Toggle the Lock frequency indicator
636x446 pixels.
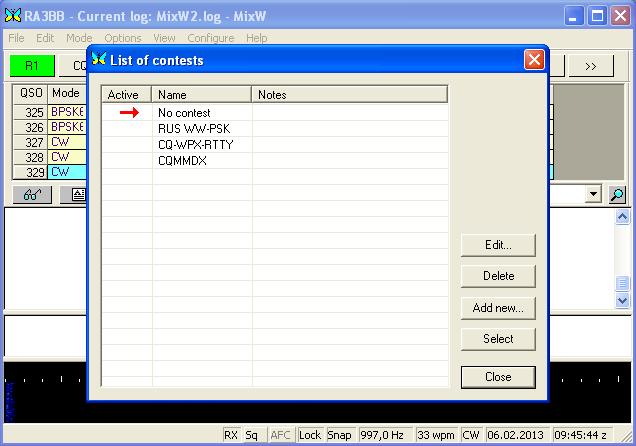pyautogui.click(x=310, y=435)
